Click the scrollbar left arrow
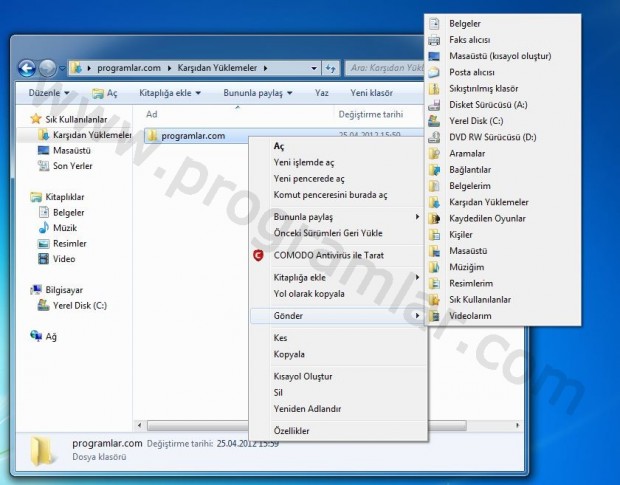620x485 pixels. point(139,426)
